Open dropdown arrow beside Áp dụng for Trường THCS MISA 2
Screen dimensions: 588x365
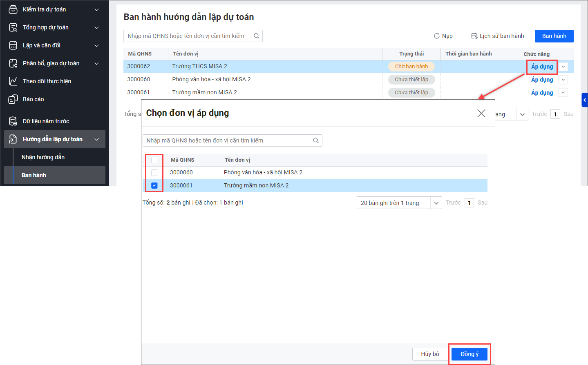[x=563, y=67]
